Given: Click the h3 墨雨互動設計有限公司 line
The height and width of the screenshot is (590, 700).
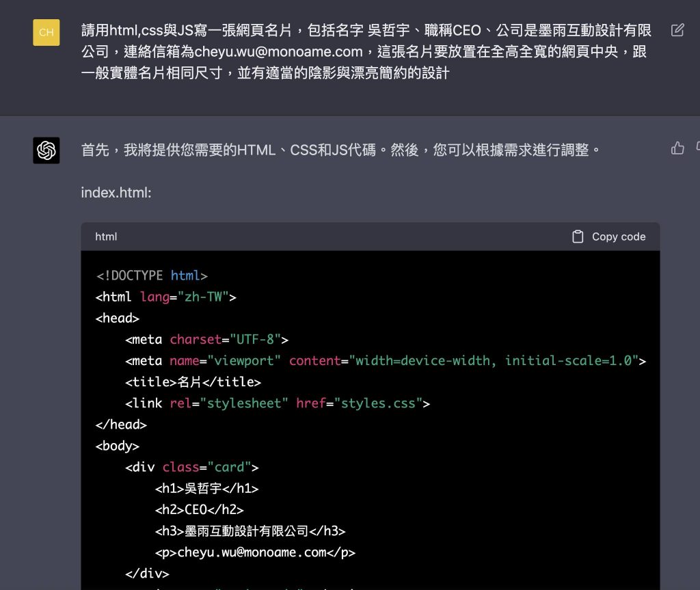Looking at the screenshot, I should pos(250,531).
